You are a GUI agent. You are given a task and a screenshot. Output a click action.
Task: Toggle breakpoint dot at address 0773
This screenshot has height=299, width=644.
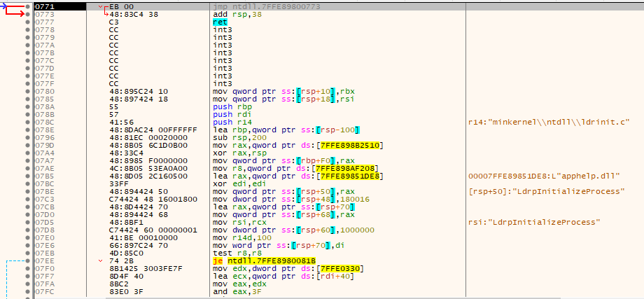tap(27, 15)
